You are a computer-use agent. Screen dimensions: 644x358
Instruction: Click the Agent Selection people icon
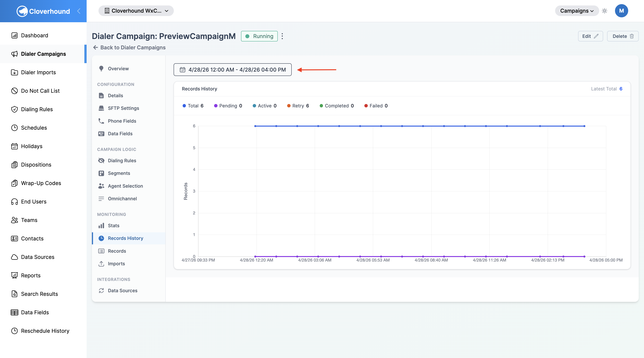101,186
